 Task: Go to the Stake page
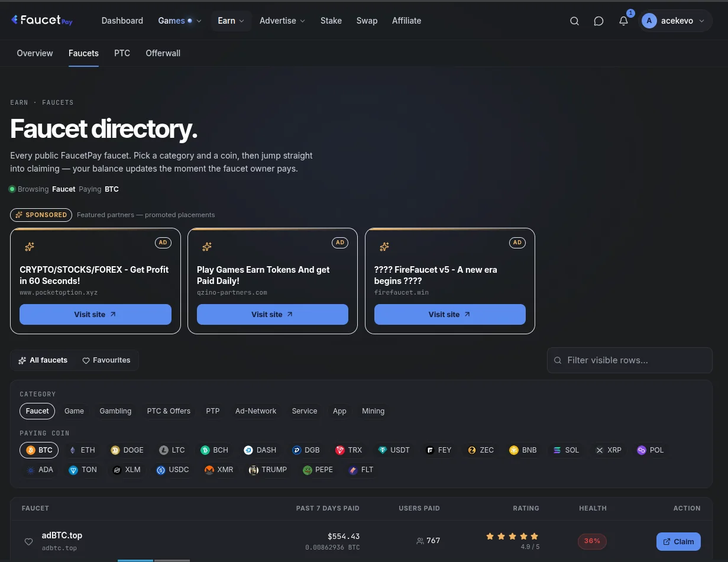tap(331, 21)
